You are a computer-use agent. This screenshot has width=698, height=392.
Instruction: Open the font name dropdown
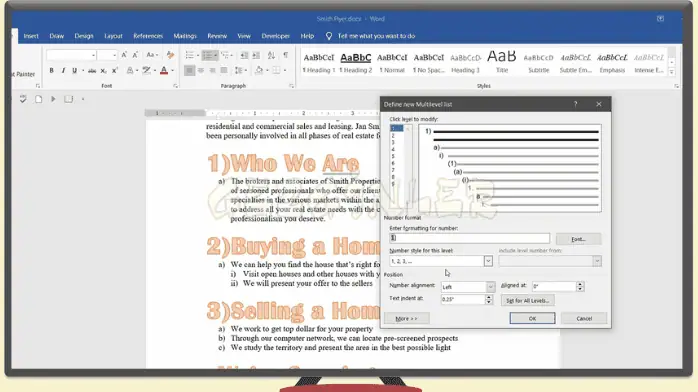[x=93, y=55]
